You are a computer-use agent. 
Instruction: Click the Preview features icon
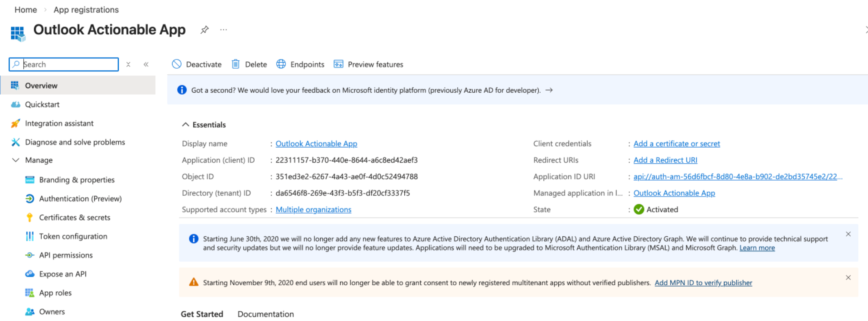[x=339, y=64]
